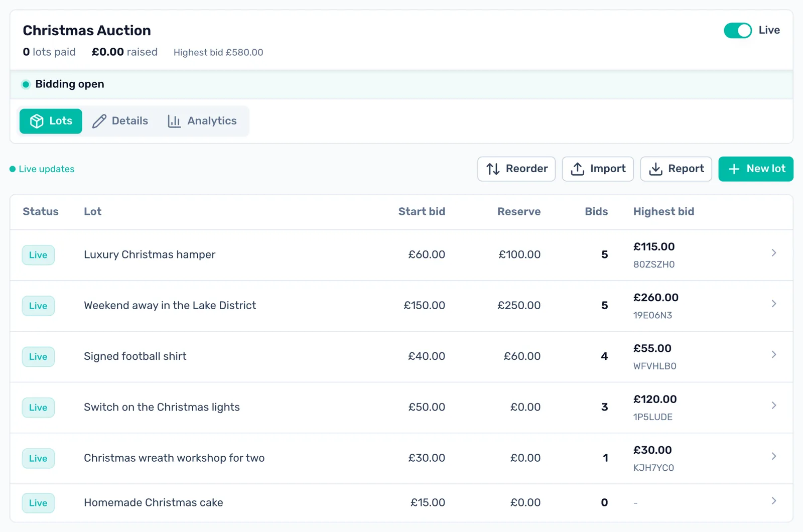Image resolution: width=803 pixels, height=532 pixels.
Task: Click the Status column header
Action: point(41,212)
